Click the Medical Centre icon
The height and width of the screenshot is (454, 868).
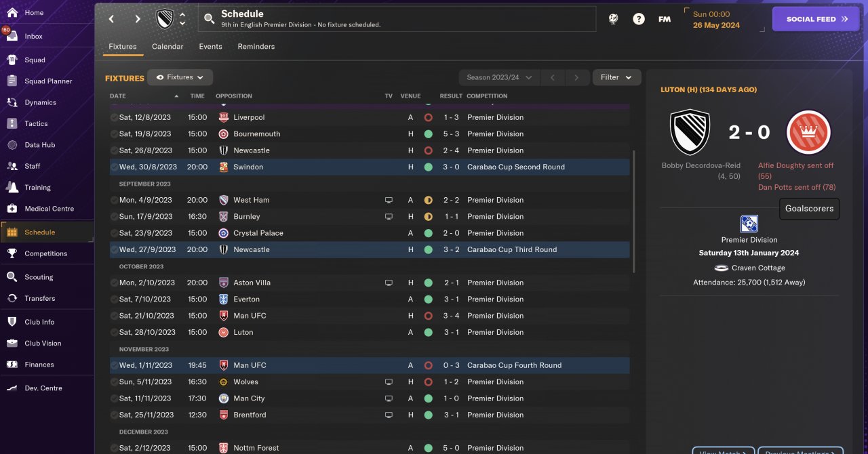pos(12,209)
